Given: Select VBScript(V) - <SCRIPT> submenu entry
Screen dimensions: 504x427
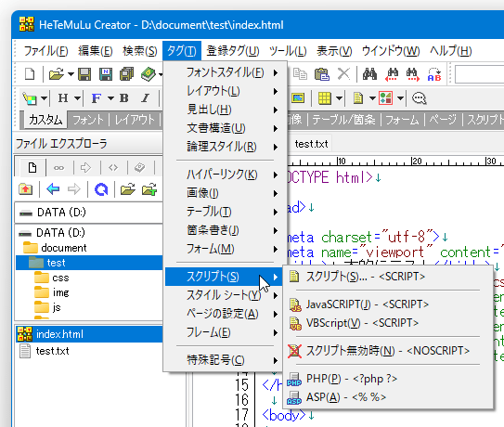Looking at the screenshot, I should click(388, 323).
